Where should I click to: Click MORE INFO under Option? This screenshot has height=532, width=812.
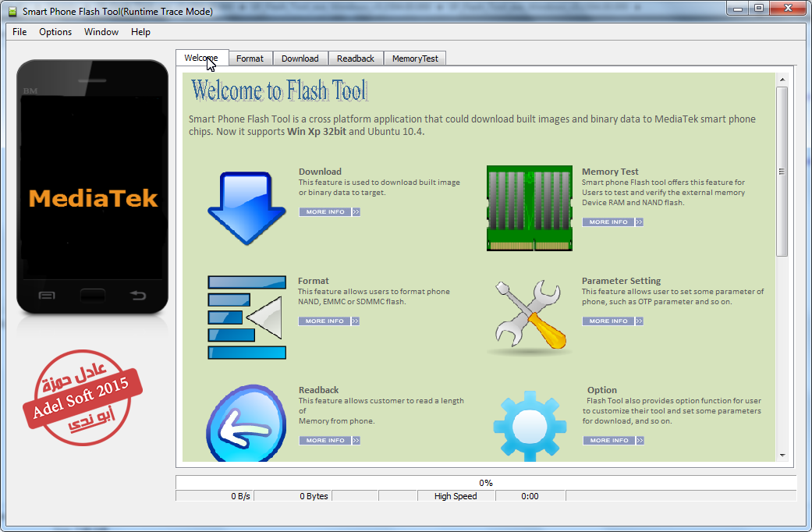coord(614,440)
